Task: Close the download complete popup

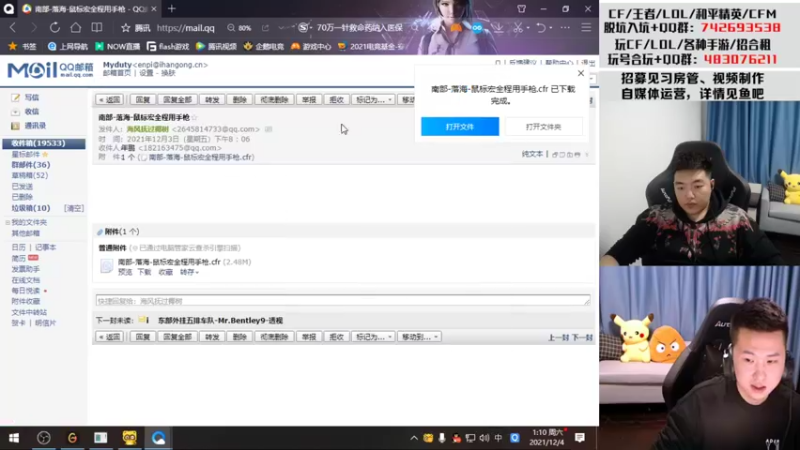Action: 581,73
